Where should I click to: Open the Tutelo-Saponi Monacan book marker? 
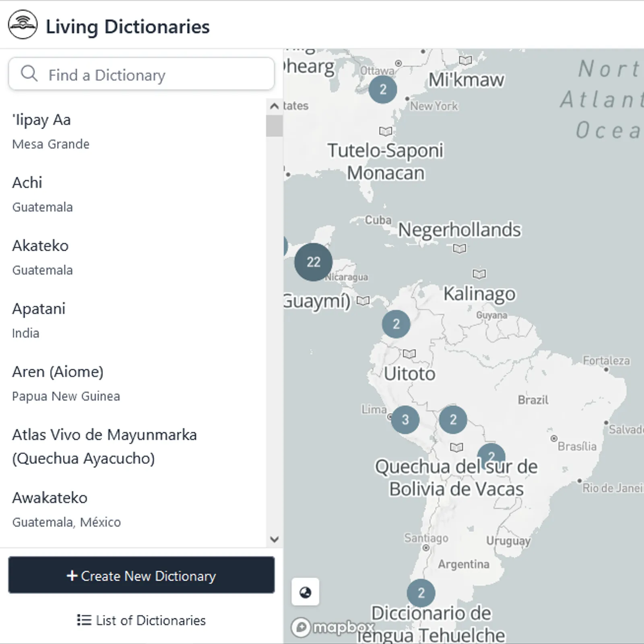pos(386,131)
